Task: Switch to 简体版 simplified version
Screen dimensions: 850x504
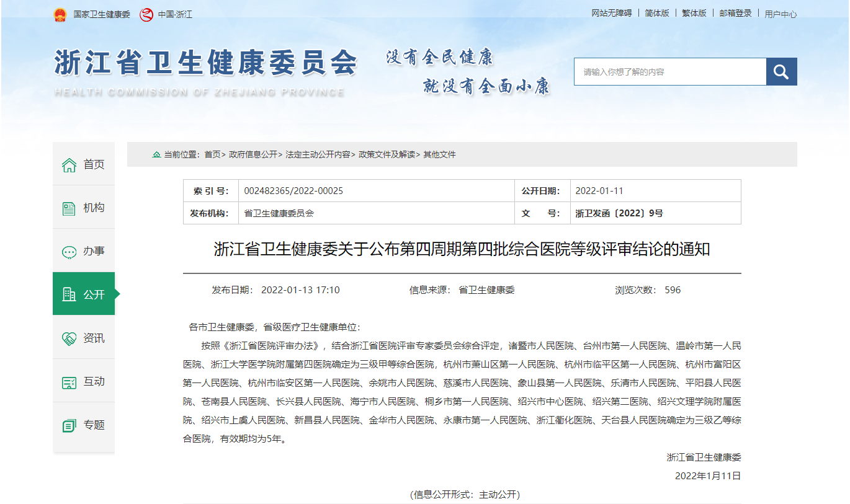Action: click(x=657, y=13)
